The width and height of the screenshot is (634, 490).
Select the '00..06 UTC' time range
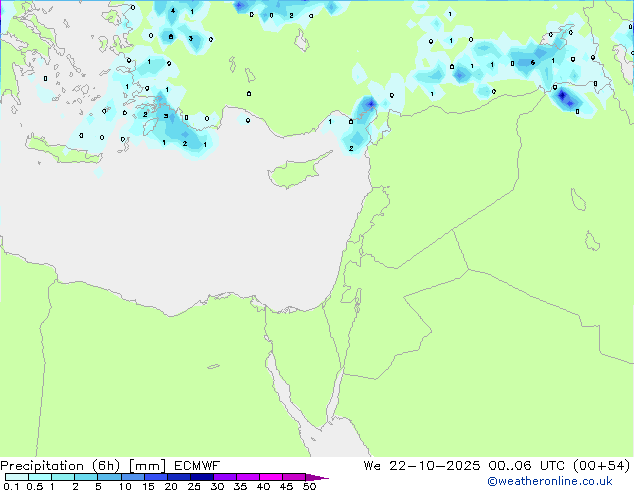pos(526,466)
